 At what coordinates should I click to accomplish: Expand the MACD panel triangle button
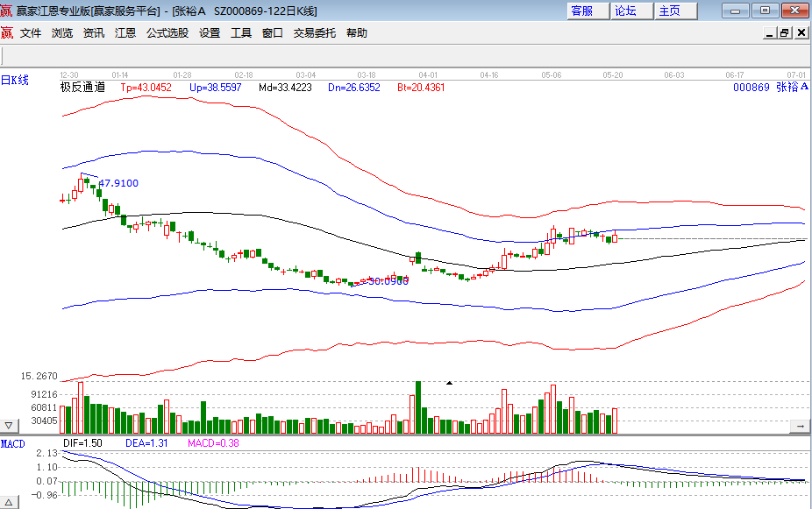[8, 501]
